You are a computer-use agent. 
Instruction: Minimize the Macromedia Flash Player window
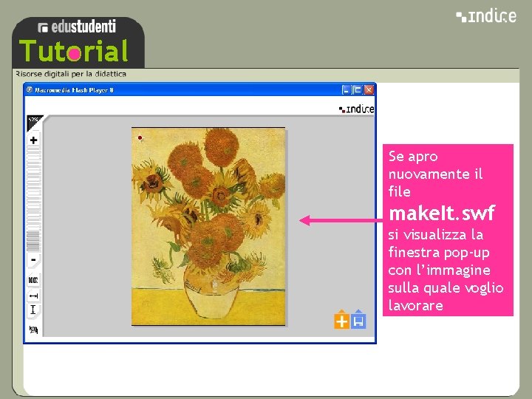click(x=346, y=90)
